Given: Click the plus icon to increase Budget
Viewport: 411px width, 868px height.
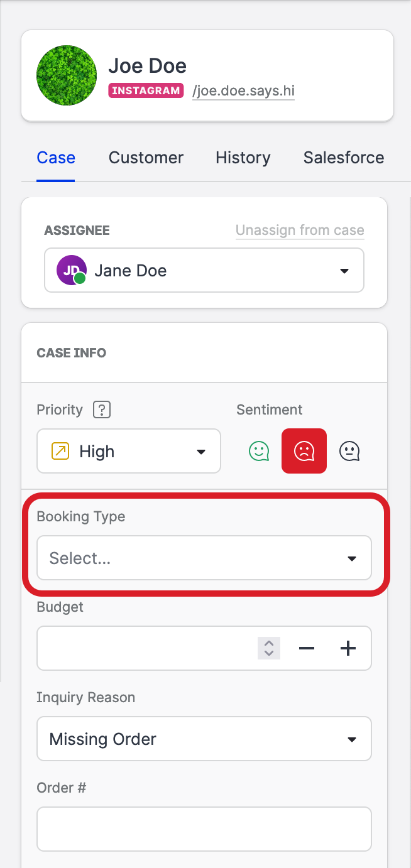Looking at the screenshot, I should [x=348, y=648].
